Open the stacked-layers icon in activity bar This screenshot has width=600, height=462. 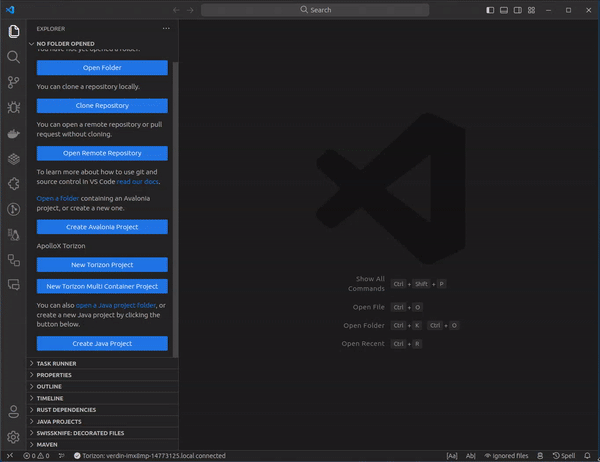click(13, 158)
